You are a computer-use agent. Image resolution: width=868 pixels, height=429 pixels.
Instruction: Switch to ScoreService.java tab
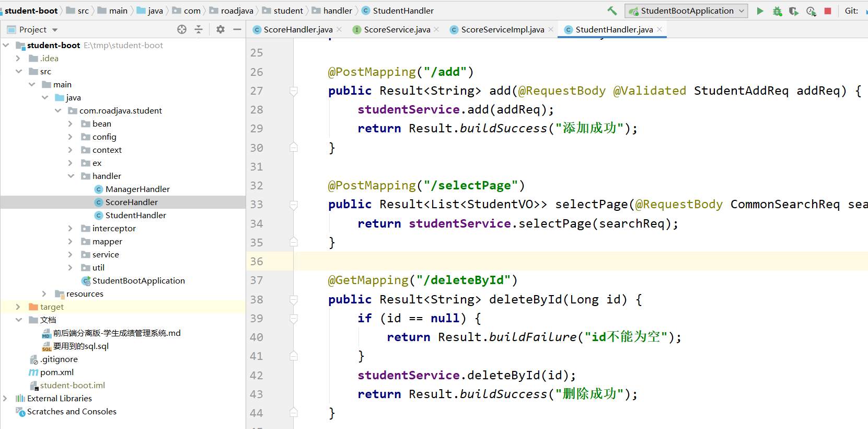[397, 30]
